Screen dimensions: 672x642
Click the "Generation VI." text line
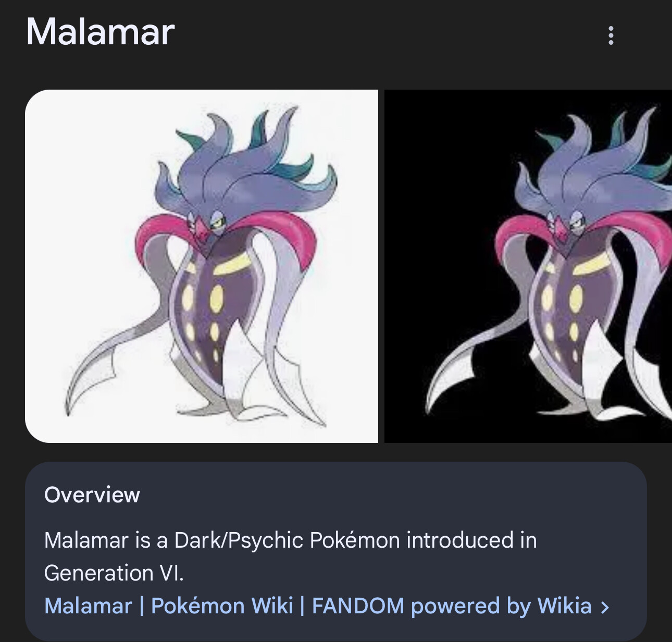[114, 573]
